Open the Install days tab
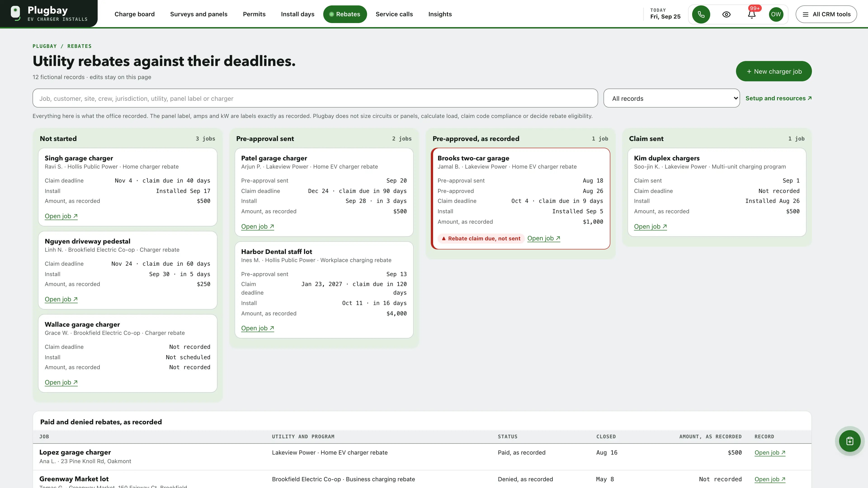The width and height of the screenshot is (868, 488). (297, 14)
